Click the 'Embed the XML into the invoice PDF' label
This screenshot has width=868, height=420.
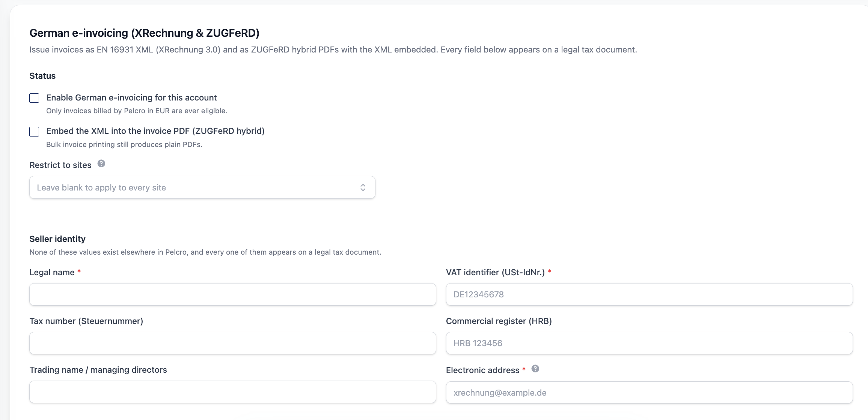(155, 131)
